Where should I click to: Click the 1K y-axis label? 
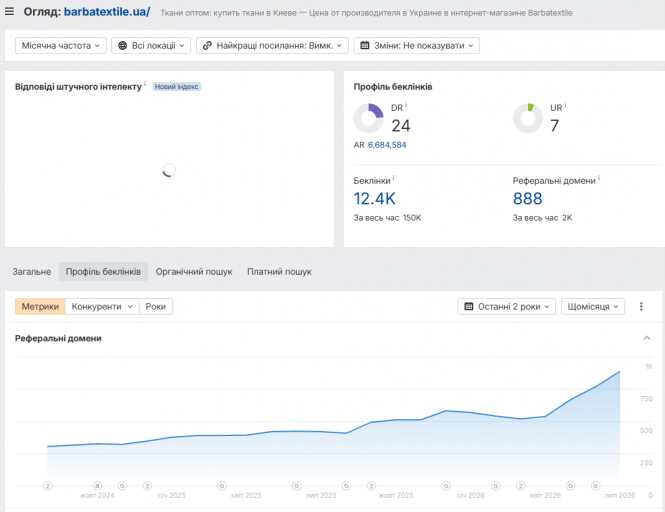tap(649, 367)
